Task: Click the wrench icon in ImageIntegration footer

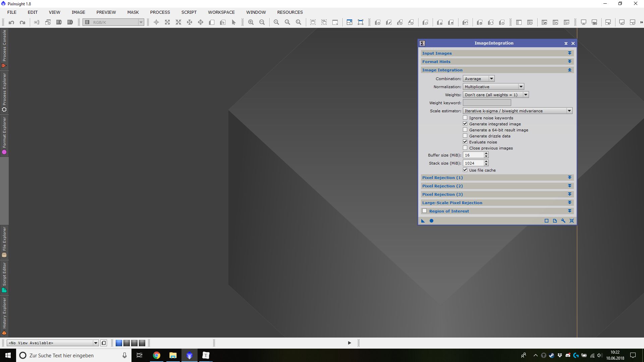Action: click(x=563, y=221)
